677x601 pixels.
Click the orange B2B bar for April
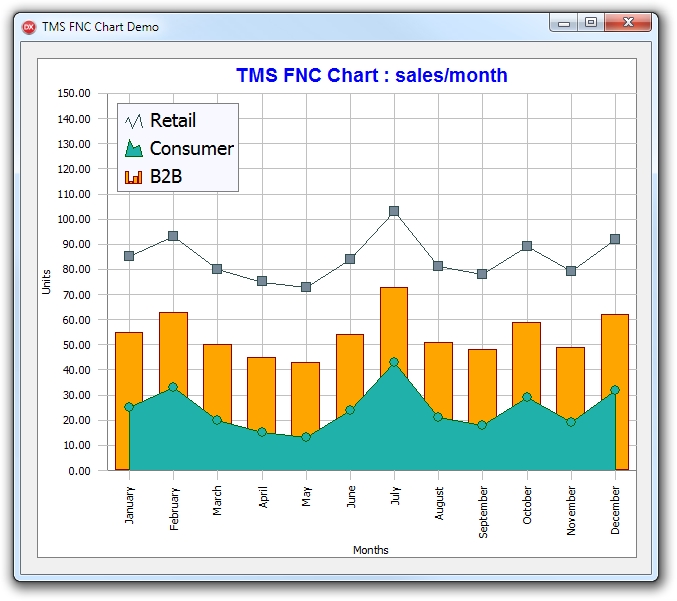point(262,393)
